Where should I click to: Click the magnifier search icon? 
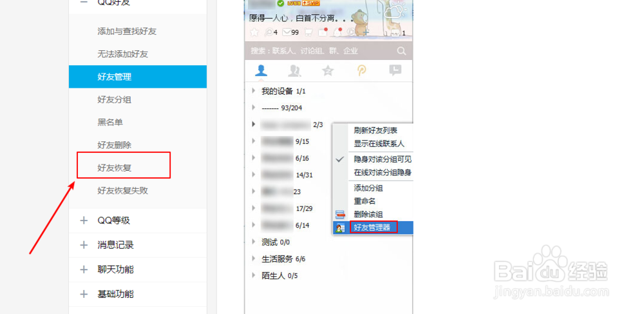[x=401, y=51]
